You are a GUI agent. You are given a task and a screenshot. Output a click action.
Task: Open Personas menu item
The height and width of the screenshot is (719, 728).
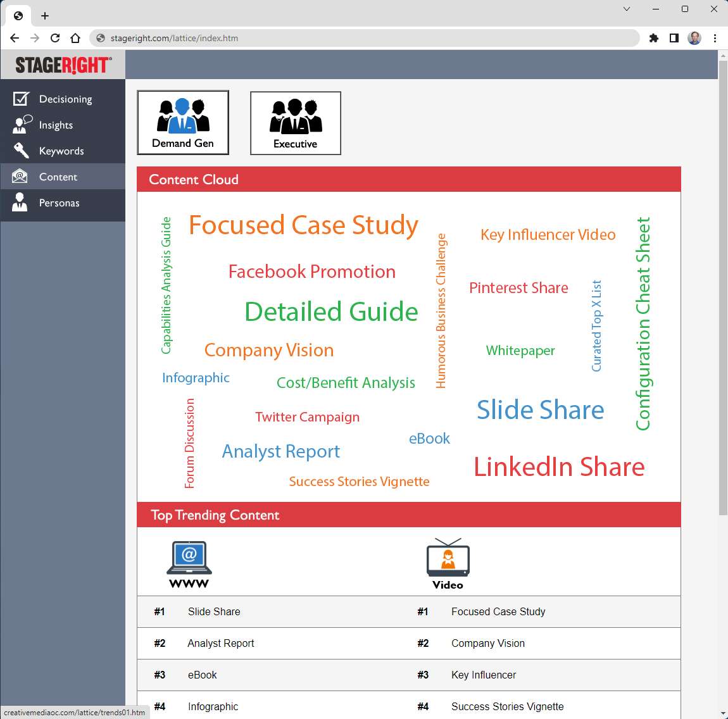(63, 203)
